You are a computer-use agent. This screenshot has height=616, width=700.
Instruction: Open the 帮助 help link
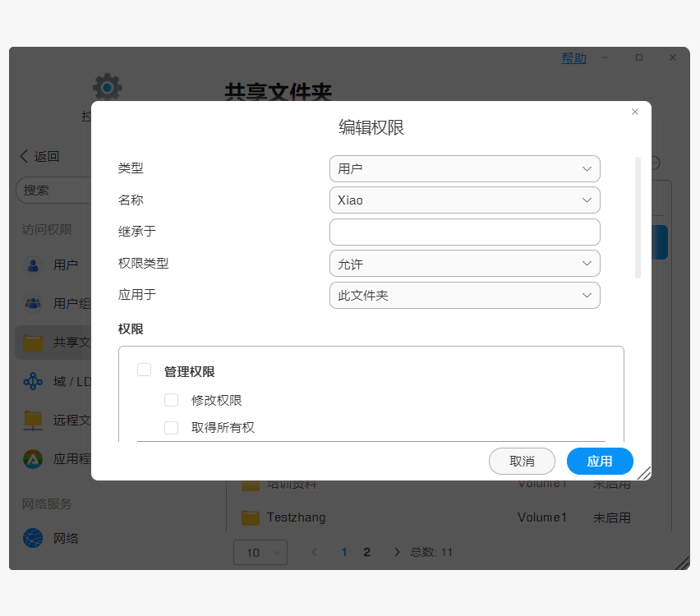[x=573, y=58]
